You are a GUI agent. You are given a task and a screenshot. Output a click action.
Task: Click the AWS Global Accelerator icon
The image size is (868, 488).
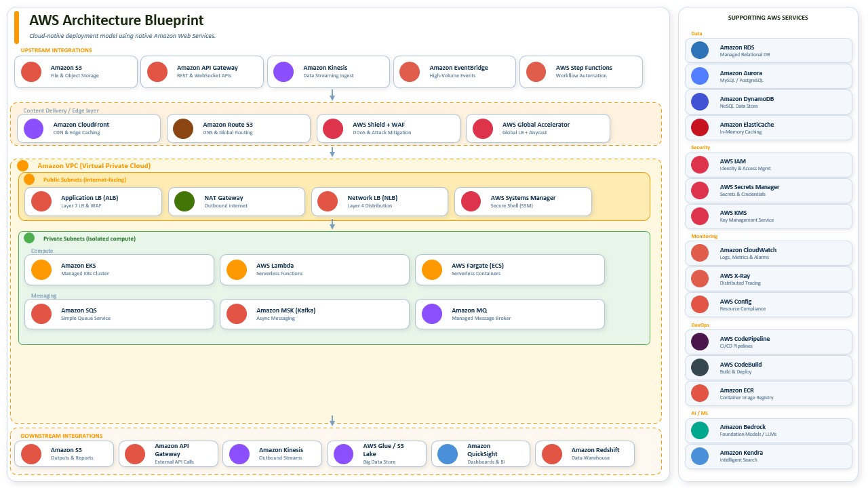click(483, 129)
